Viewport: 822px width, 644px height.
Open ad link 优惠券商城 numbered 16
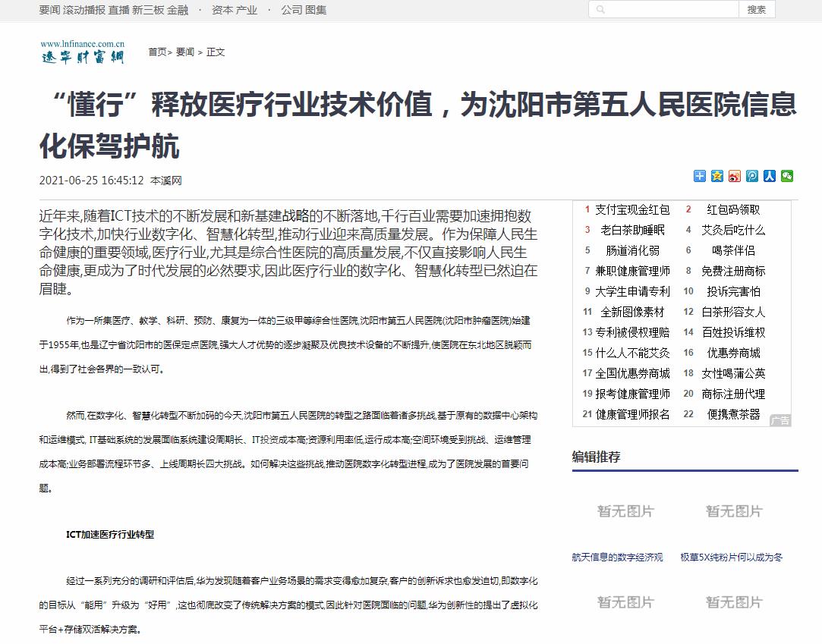point(733,353)
